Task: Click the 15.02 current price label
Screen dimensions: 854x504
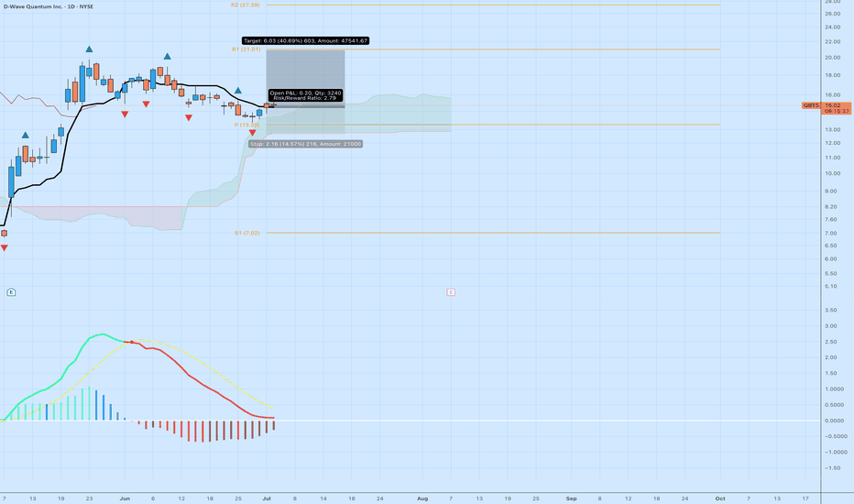Action: [x=836, y=104]
